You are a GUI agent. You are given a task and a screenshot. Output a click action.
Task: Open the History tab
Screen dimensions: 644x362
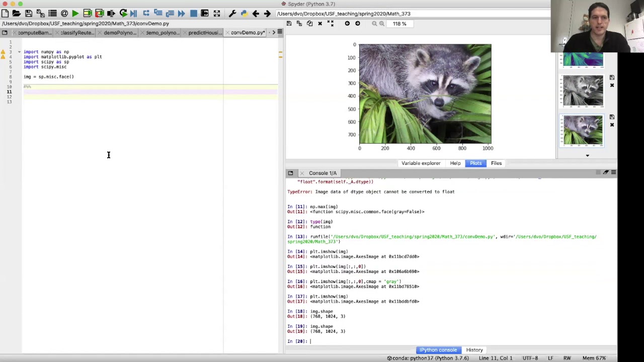tap(474, 350)
